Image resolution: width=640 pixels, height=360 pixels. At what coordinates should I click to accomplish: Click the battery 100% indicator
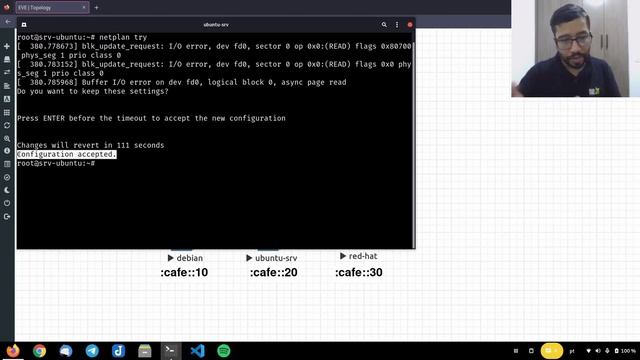pyautogui.click(x=625, y=351)
